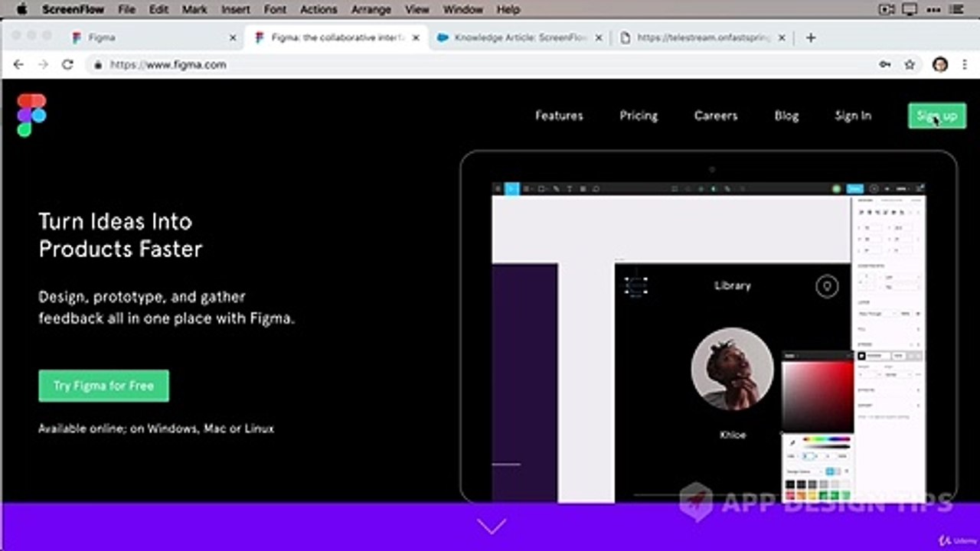The width and height of the screenshot is (980, 551).
Task: Click the 'Turn Ideas Into Products Faster' headline
Action: pyautogui.click(x=121, y=235)
